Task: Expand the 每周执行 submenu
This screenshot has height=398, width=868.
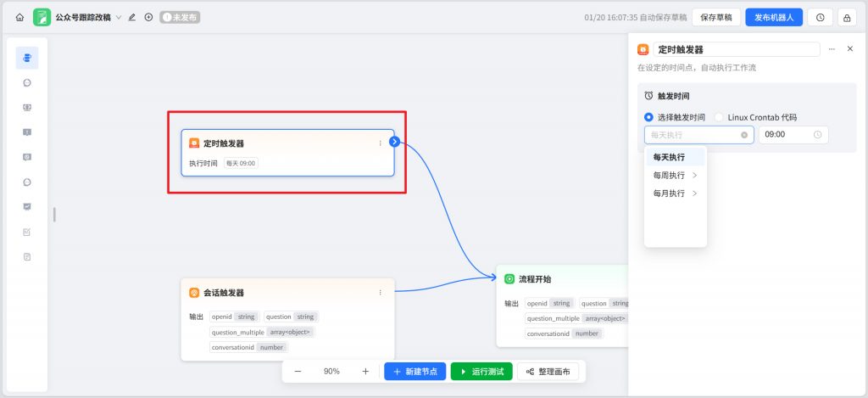Action: click(676, 175)
